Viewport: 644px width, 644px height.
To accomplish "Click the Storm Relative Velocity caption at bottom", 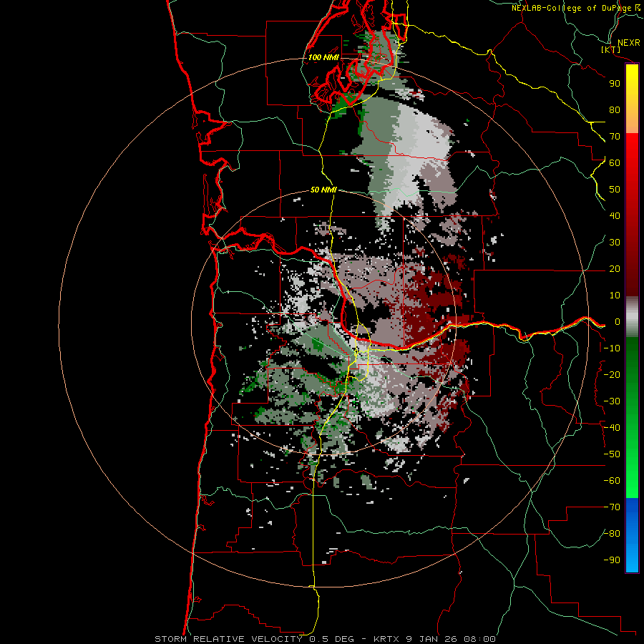I will 325,639.
